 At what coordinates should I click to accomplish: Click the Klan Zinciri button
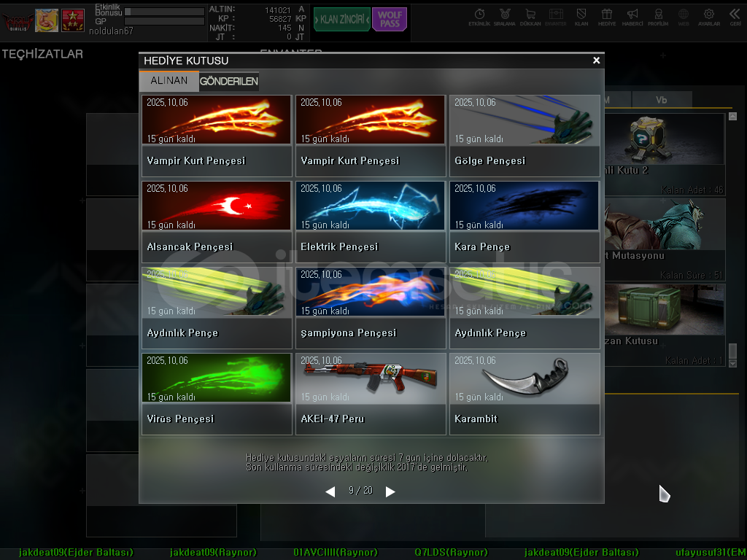[341, 19]
